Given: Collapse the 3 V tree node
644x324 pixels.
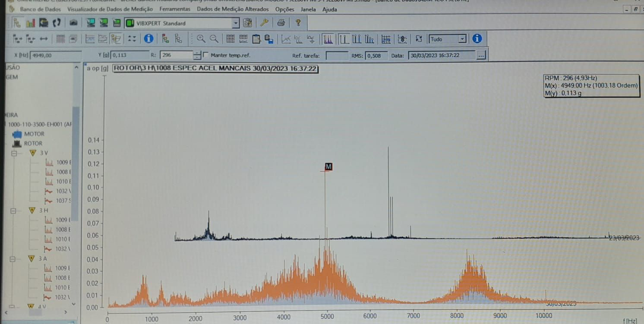Looking at the screenshot, I should (14, 153).
